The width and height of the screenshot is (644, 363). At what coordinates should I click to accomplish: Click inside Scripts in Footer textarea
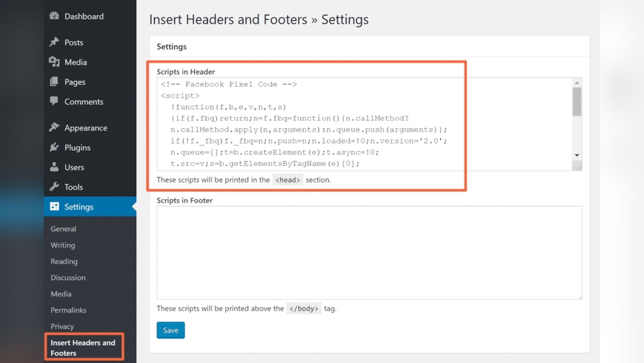369,252
